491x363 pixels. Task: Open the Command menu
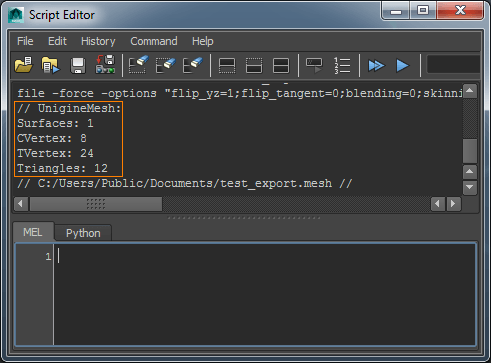coord(154,41)
